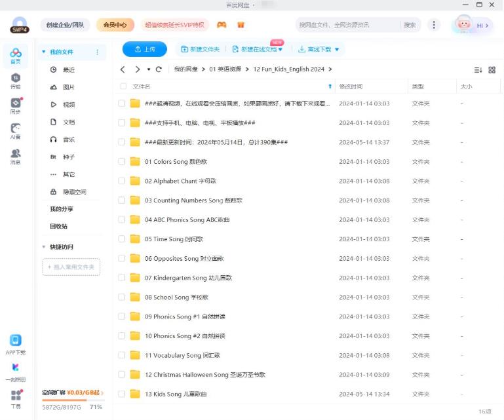Viewport: 504px width, 420px height.
Task: Click the 上传 upload button
Action: pos(145,49)
